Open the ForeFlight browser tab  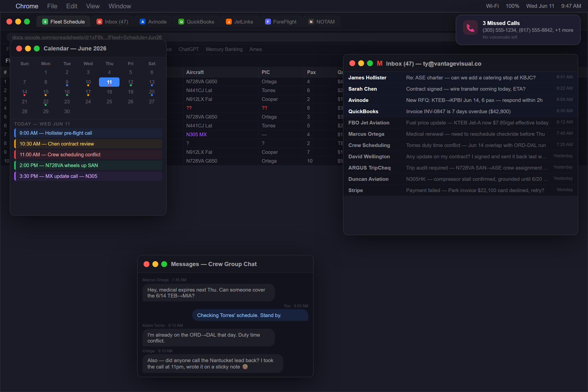[x=281, y=22]
